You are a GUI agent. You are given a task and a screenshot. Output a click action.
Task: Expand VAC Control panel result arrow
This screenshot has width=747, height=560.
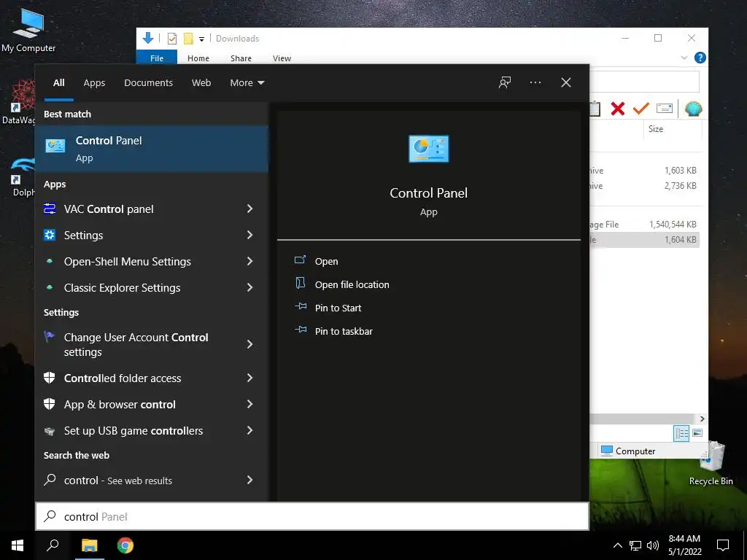pos(249,209)
